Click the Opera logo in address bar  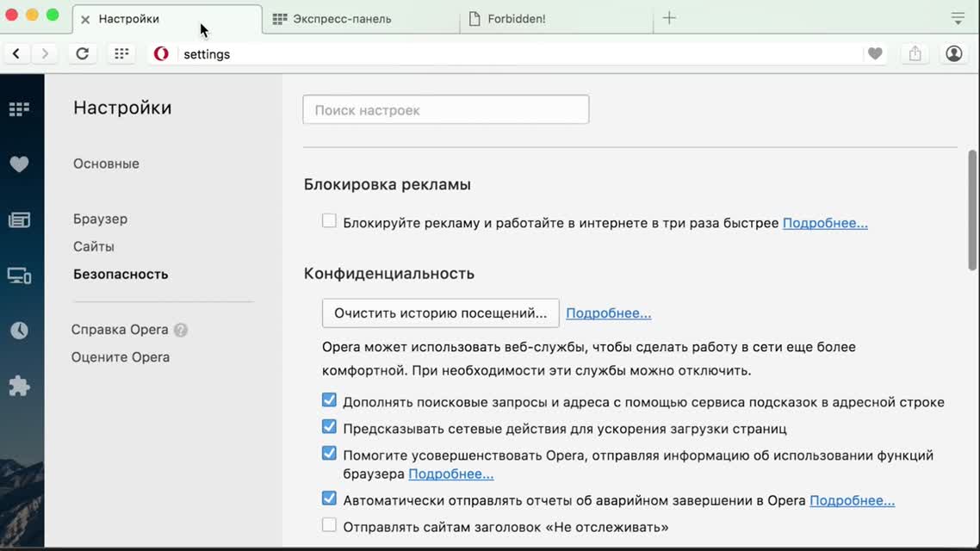point(161,53)
